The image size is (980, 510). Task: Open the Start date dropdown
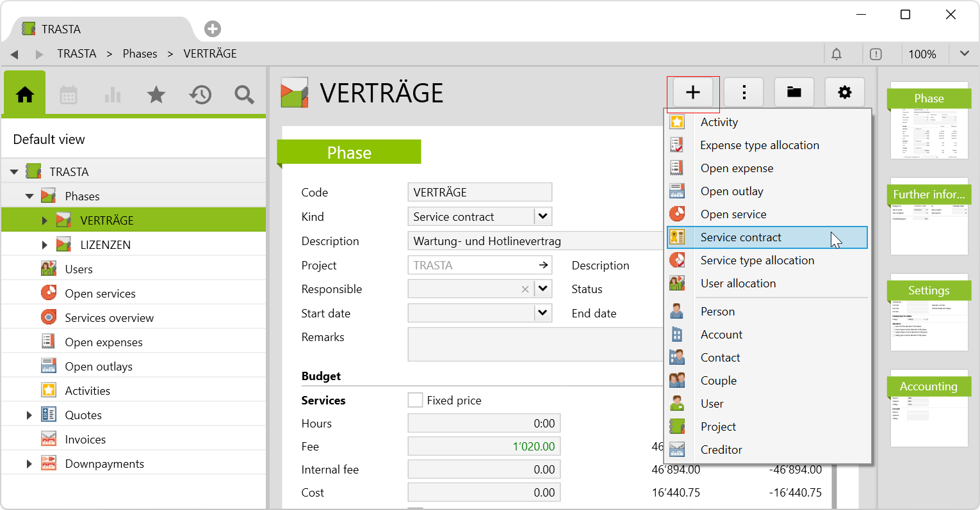(543, 313)
